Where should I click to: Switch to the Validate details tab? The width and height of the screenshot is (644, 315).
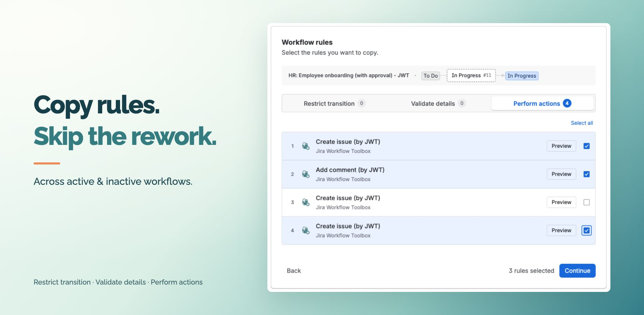pyautogui.click(x=438, y=103)
